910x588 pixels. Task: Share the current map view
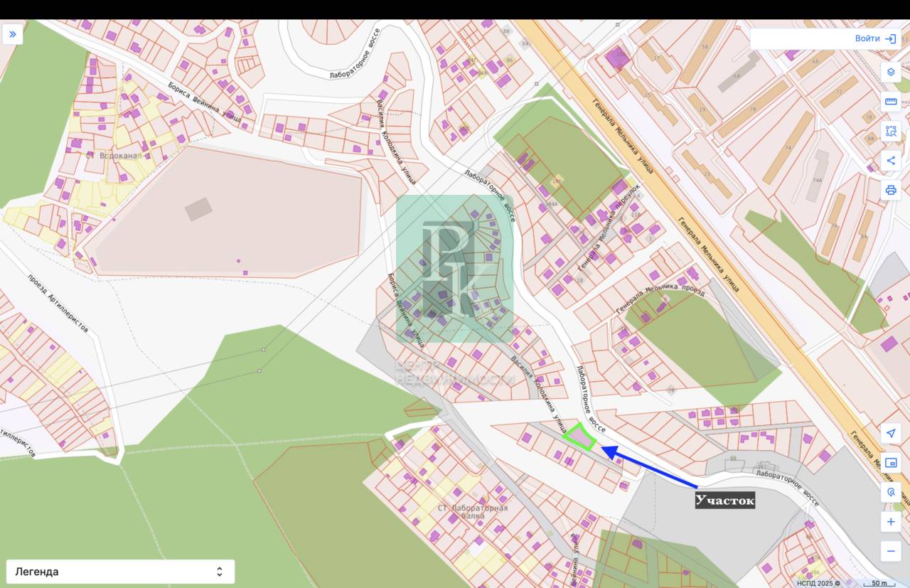point(891,161)
